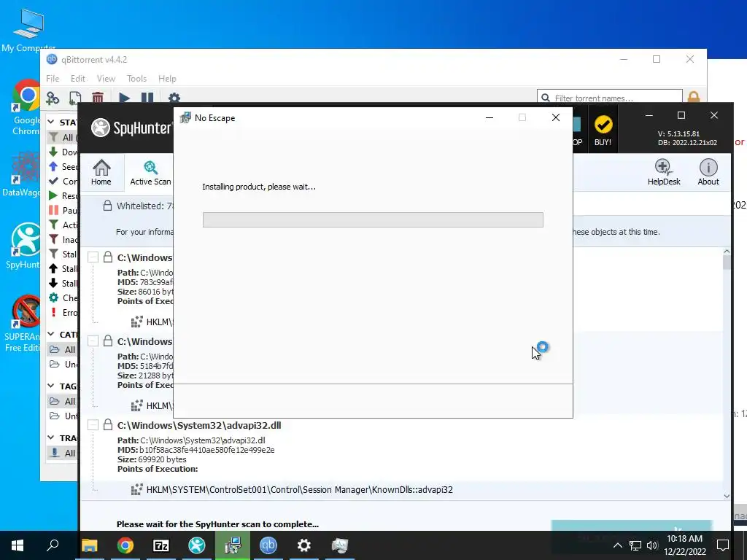Viewport: 747px width, 560px height.
Task: Open SpyHunter Home tab
Action: [x=101, y=172]
